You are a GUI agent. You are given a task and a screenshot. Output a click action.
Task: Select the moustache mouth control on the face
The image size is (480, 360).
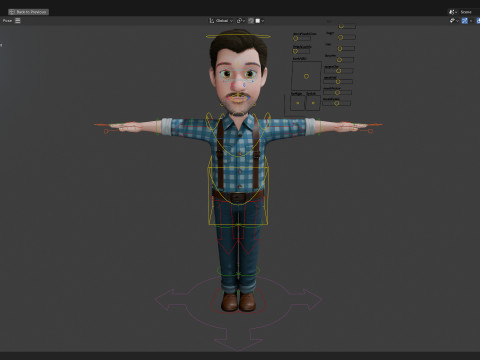[238, 97]
